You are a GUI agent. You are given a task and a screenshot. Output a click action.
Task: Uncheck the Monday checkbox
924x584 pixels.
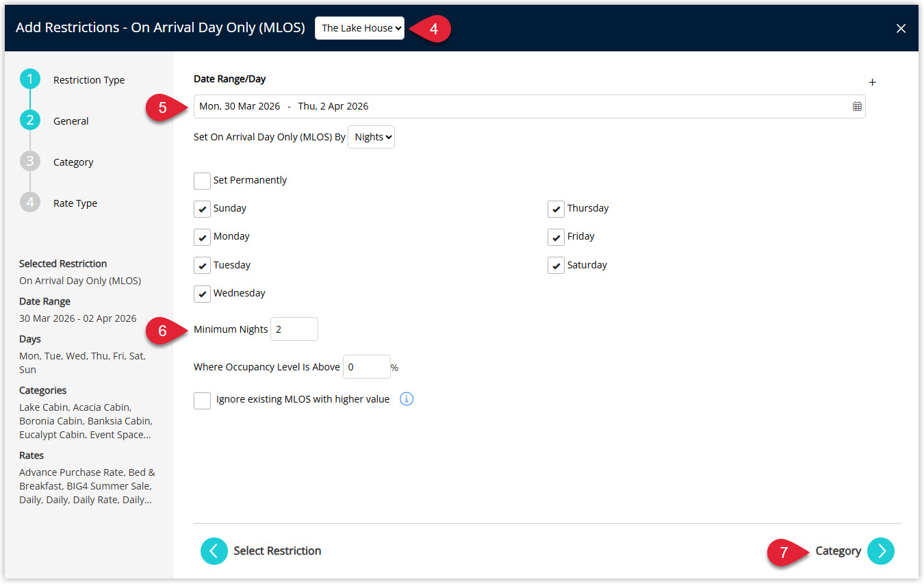[x=202, y=237]
